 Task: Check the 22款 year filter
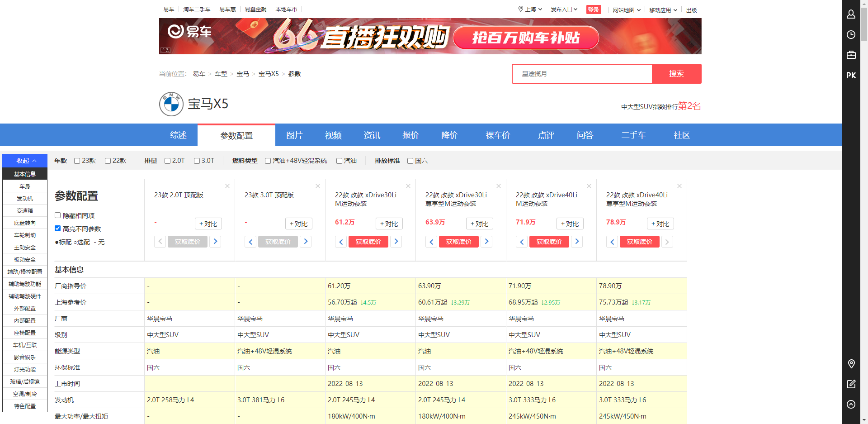(x=108, y=161)
